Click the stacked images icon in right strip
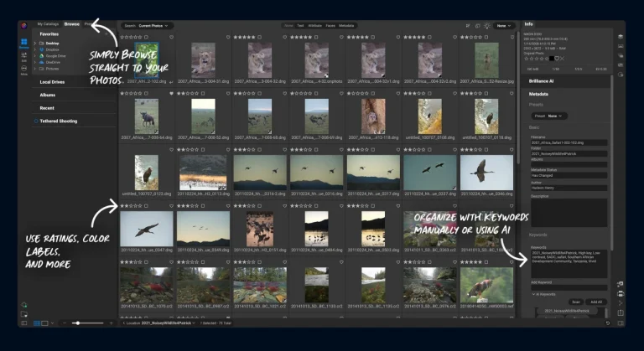 pyautogui.click(x=621, y=55)
